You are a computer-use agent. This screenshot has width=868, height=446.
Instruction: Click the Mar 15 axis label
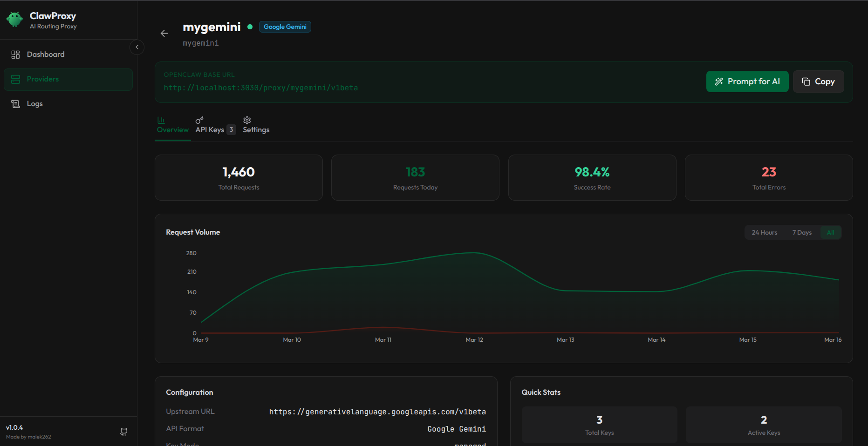pos(748,340)
